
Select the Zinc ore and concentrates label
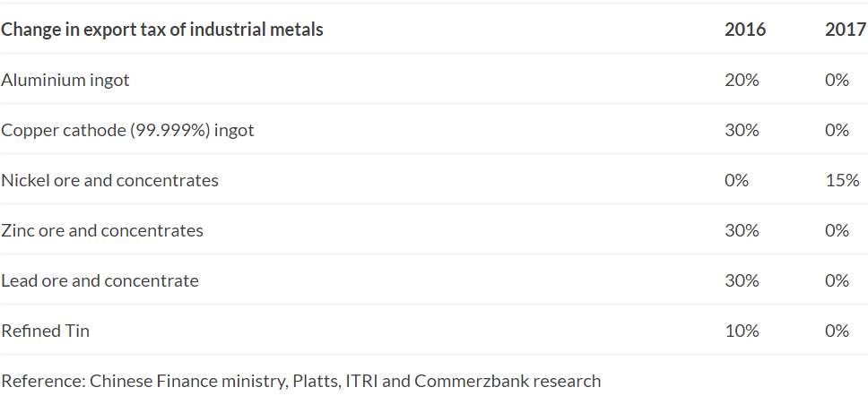(102, 230)
